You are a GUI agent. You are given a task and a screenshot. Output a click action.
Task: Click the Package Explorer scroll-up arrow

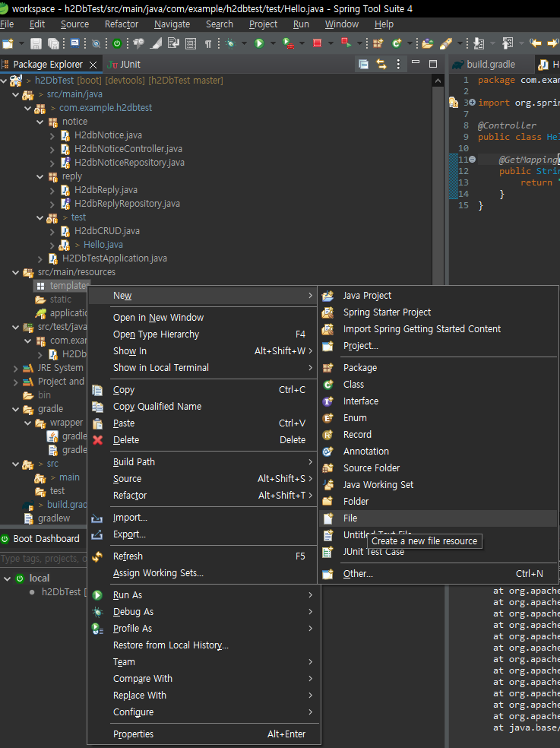[x=438, y=81]
